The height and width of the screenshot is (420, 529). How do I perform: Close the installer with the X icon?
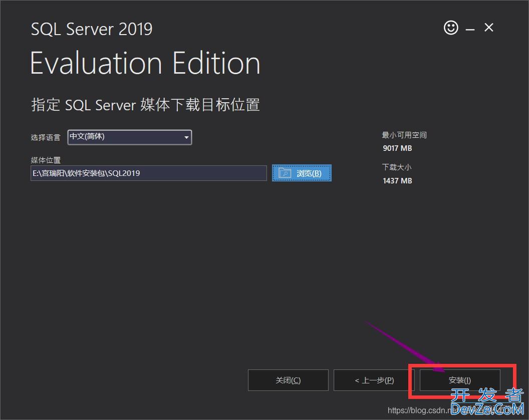tap(488, 28)
